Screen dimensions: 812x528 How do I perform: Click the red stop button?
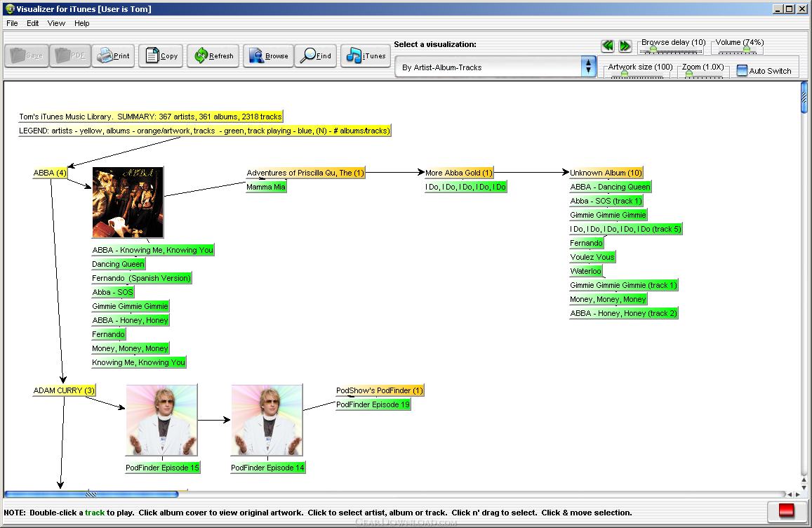pyautogui.click(x=786, y=511)
